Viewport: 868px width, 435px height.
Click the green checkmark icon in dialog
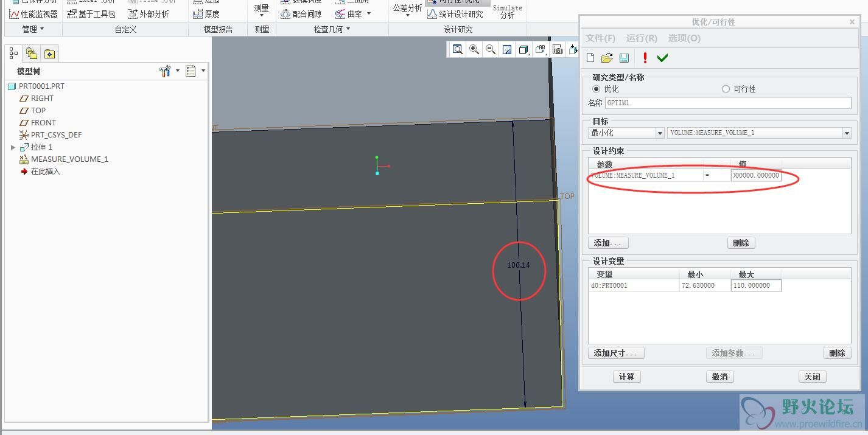pyautogui.click(x=662, y=58)
